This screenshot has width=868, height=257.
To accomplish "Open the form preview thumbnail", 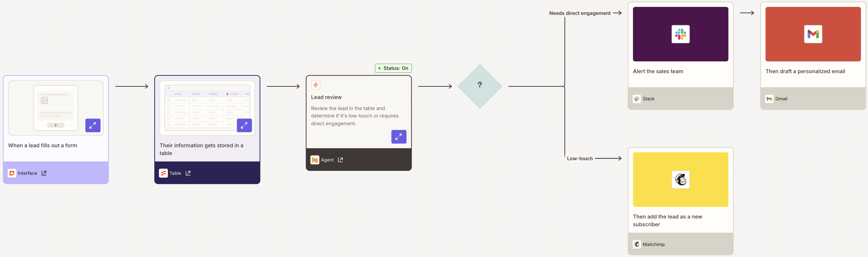I will (x=56, y=108).
